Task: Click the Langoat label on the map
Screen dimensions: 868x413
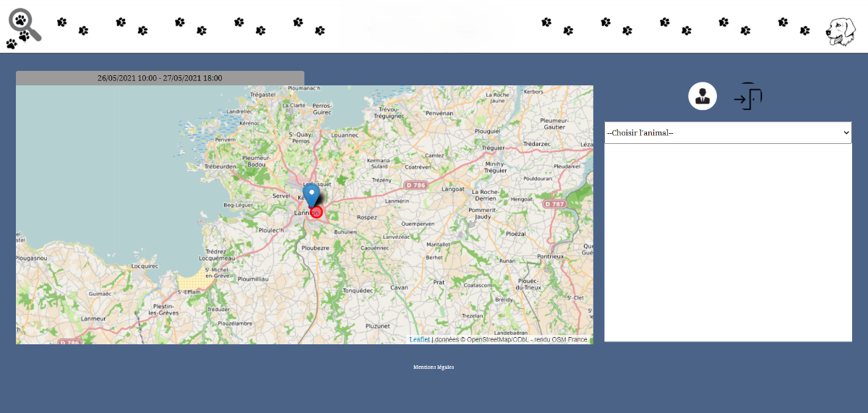Action: coord(453,188)
